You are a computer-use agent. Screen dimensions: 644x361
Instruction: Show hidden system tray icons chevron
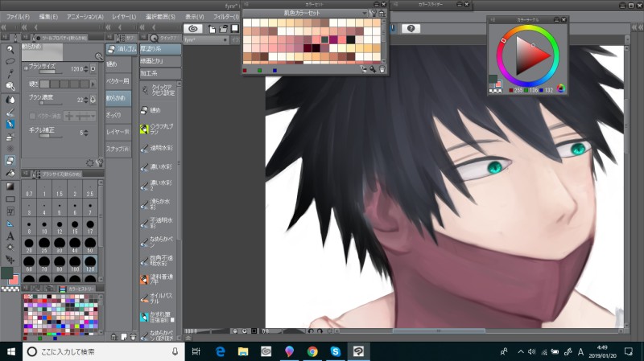(520, 351)
